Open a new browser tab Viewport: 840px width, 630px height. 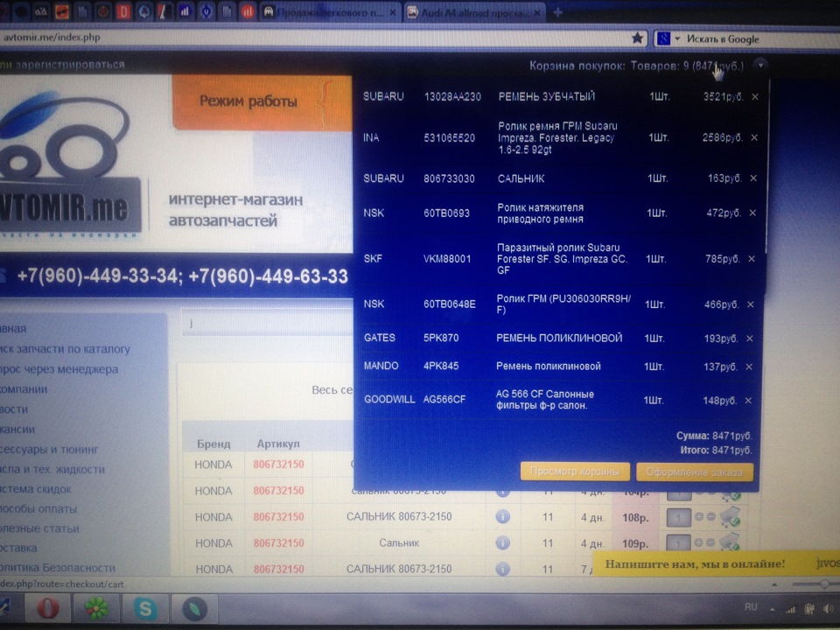pos(557,12)
